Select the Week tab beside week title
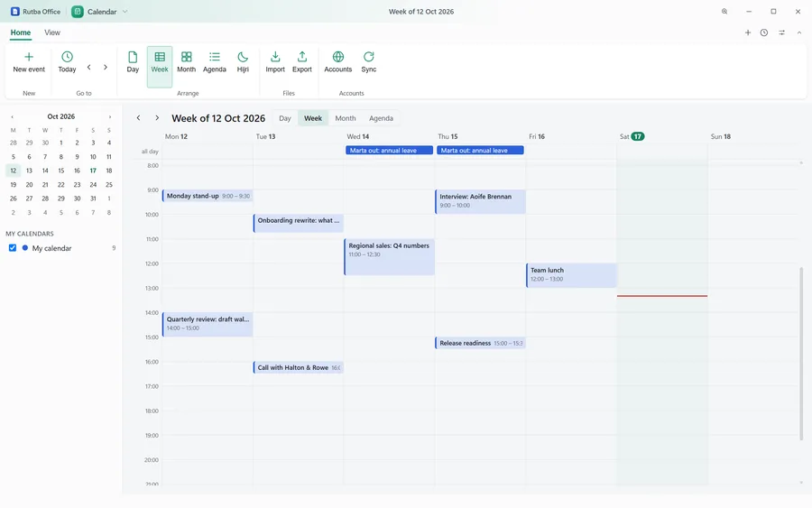Viewport: 812px width, 508px height. [313, 118]
